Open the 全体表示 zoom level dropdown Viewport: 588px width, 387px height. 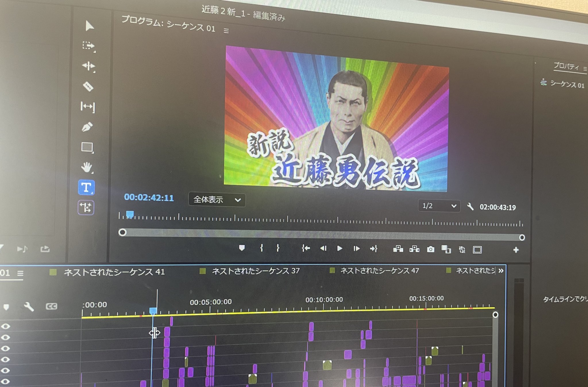217,200
